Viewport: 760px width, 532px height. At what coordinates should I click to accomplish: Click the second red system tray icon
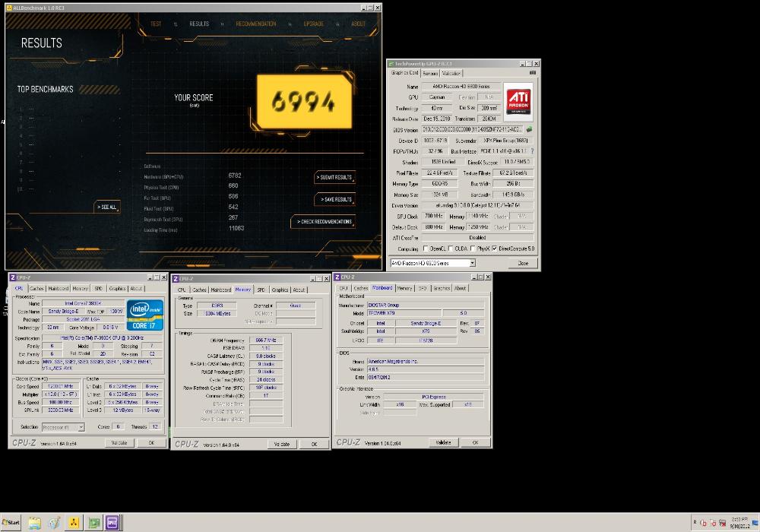[x=713, y=523]
